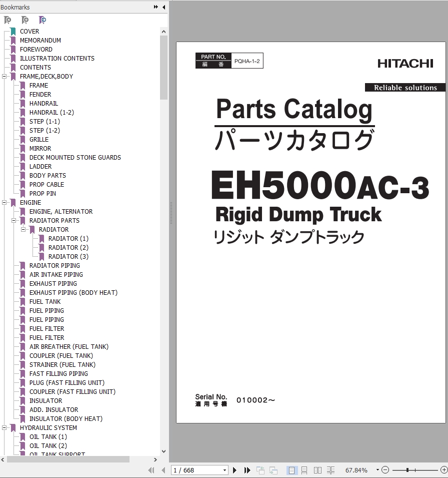Open the ENGINE, ALTERNATOR bookmark
This screenshot has width=448, height=478.
(61, 212)
